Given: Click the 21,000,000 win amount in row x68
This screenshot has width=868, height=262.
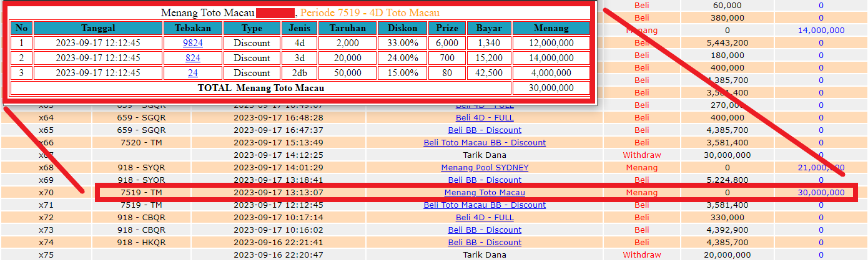Looking at the screenshot, I should click(821, 168).
